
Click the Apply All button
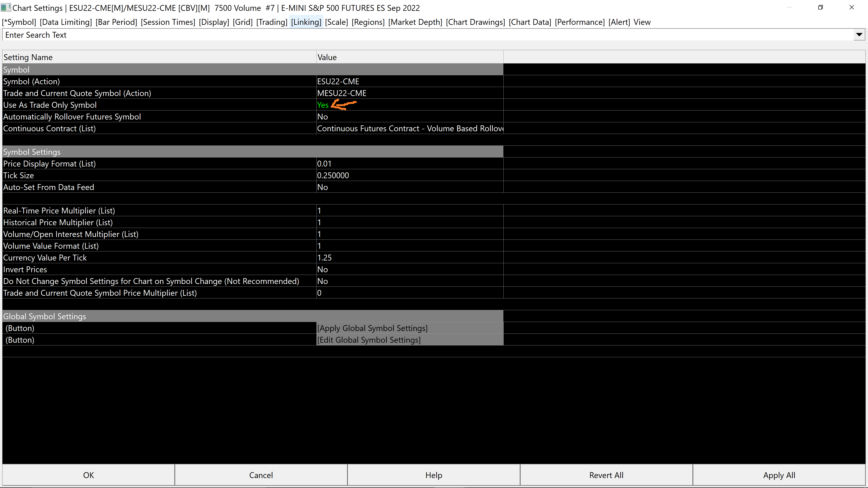[779, 475]
